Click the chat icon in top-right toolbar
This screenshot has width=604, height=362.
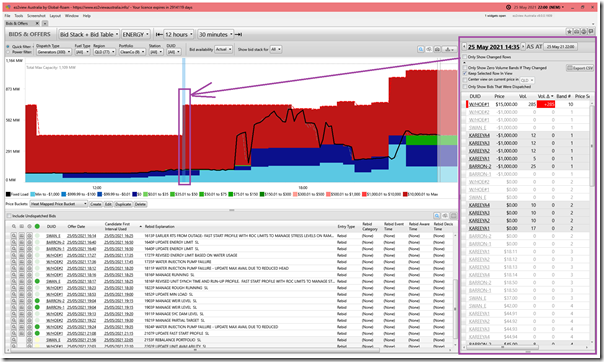pos(592,32)
